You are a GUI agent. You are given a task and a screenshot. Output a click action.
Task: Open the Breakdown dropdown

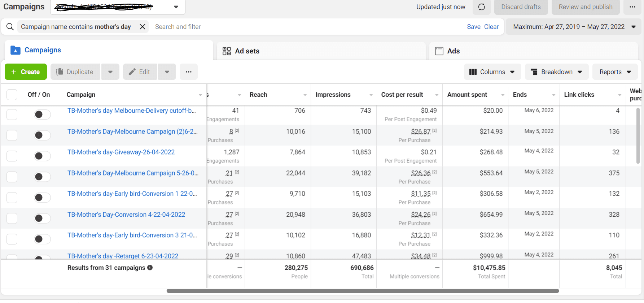(557, 72)
